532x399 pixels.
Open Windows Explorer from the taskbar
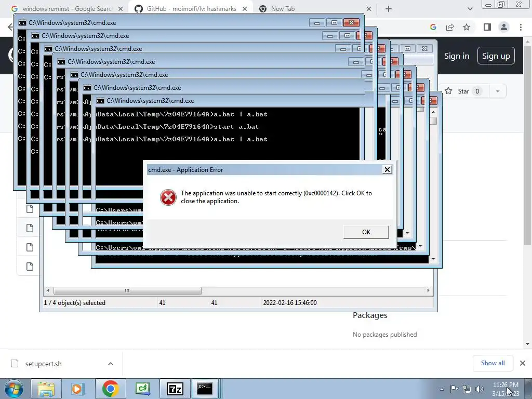click(x=46, y=389)
